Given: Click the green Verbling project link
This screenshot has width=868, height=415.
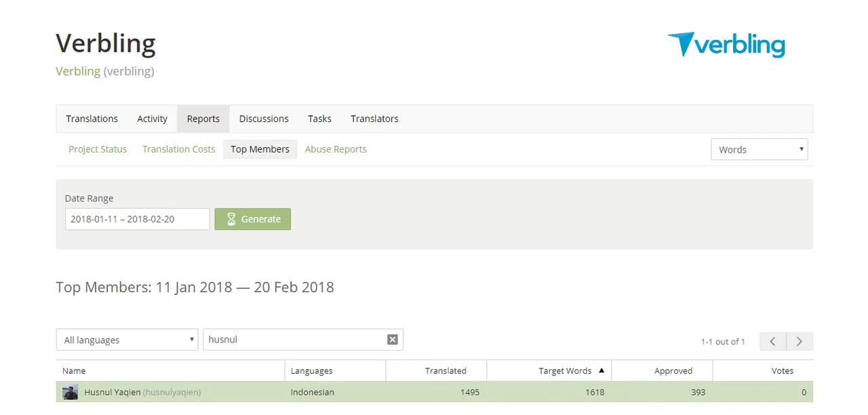Looking at the screenshot, I should coord(78,71).
